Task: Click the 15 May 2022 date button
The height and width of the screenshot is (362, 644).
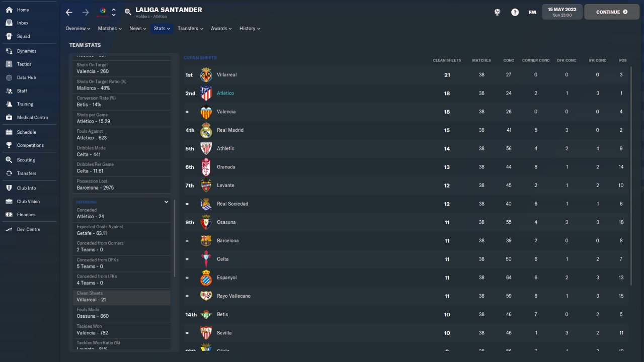Action: click(562, 12)
